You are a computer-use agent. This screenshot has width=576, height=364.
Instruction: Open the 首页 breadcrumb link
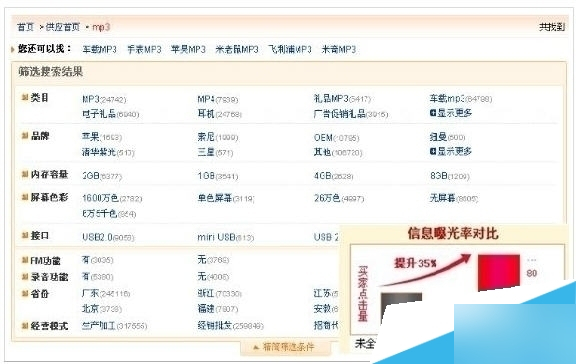coord(25,27)
